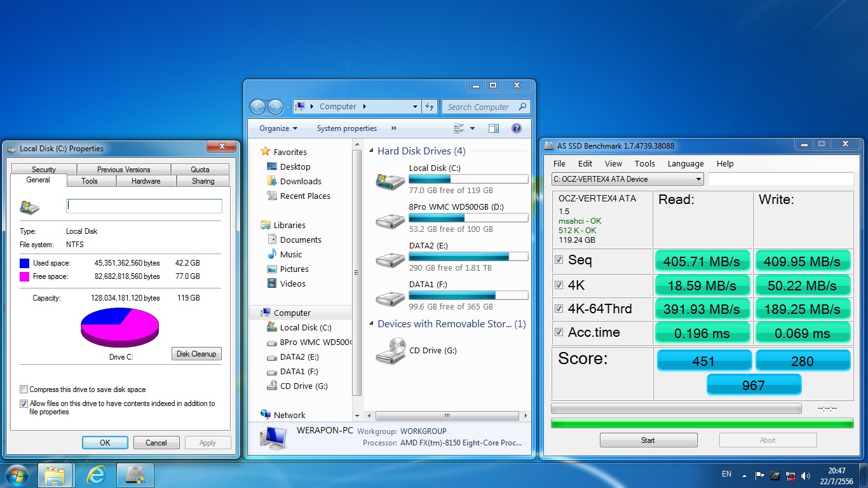This screenshot has width=868, height=488.
Task: Go forward using the Explorer Forward arrow
Action: (x=275, y=107)
